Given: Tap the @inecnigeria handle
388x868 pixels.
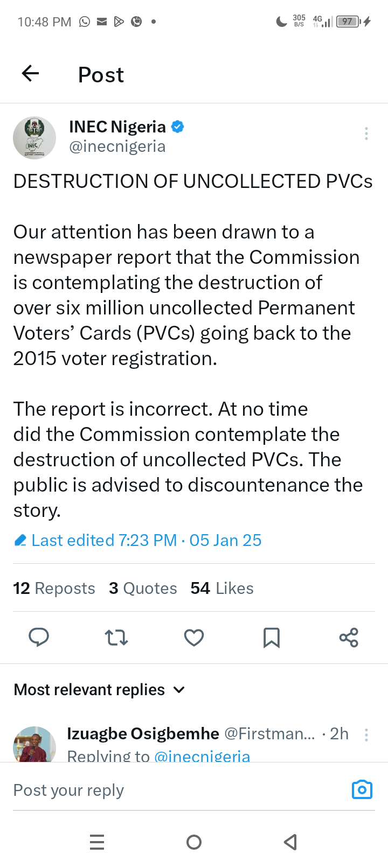Looking at the screenshot, I should pos(117,146).
